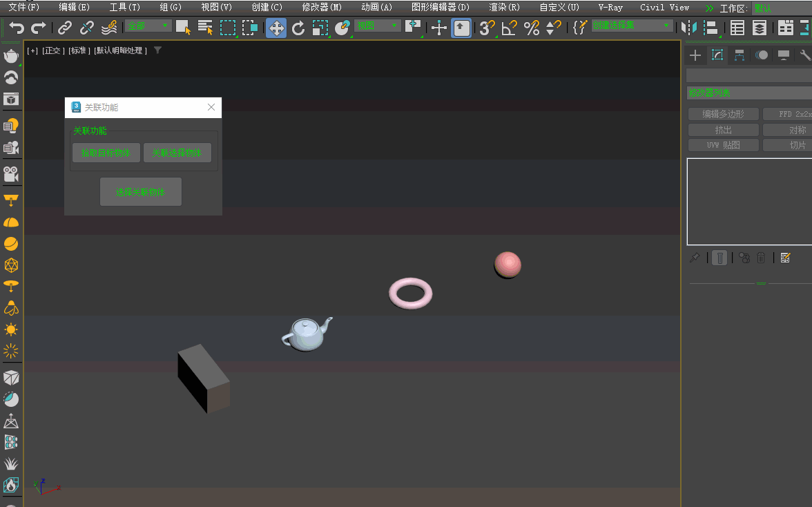Screen dimensions: 812x507
Task: Open the workspace selector 默认
Action: point(781,8)
